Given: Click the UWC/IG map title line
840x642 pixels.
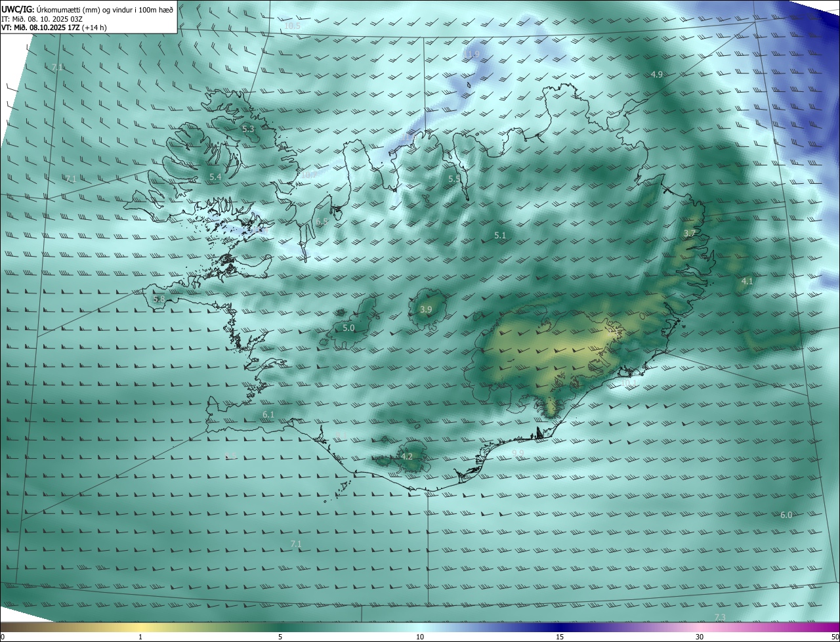Looking at the screenshot, I should coord(87,9).
